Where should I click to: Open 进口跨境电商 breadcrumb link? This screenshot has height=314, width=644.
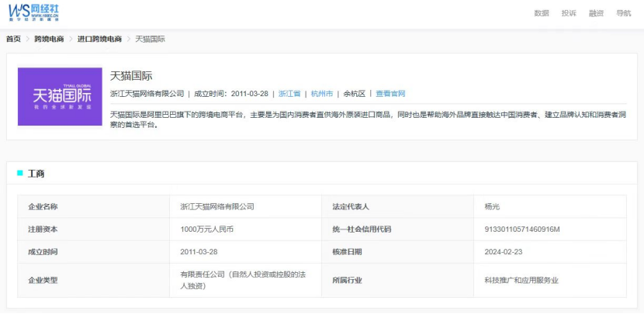[99, 39]
